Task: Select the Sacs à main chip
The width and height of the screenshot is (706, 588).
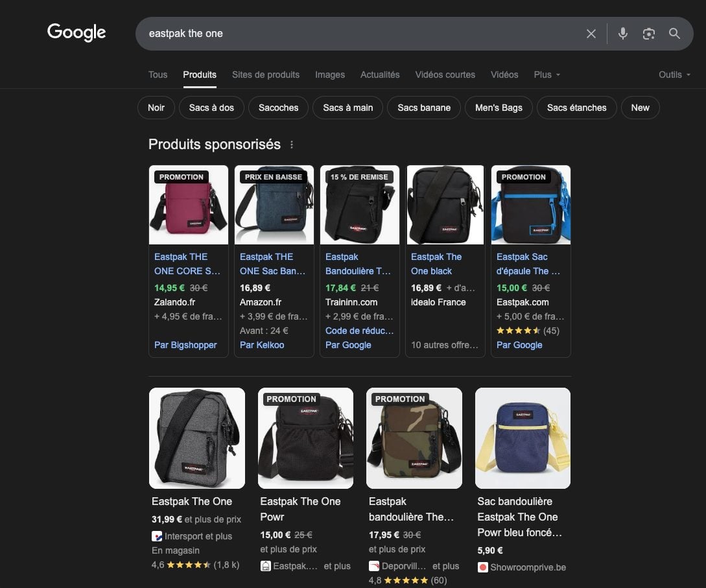Action: pyautogui.click(x=348, y=108)
